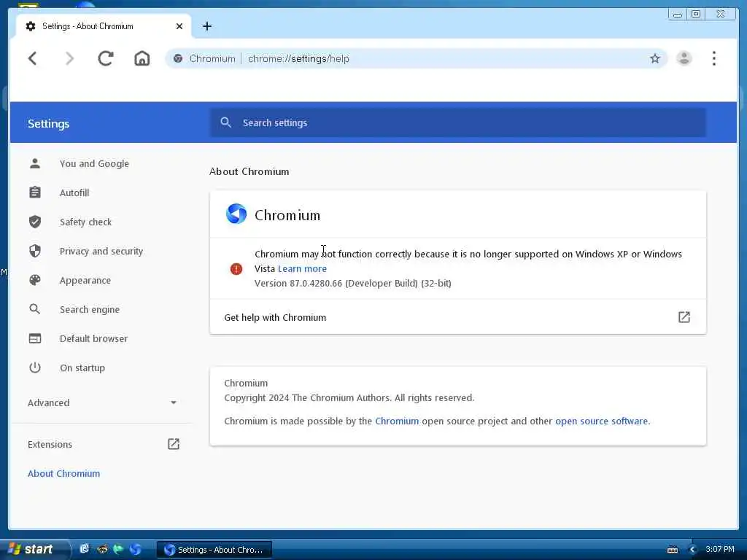The image size is (747, 560).
Task: Click the Settings header title
Action: pyautogui.click(x=49, y=124)
